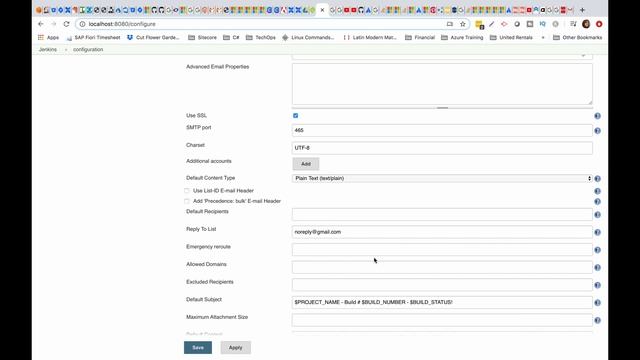Click the pencil extension icon
This screenshot has height=360, width=640.
click(x=491, y=24)
